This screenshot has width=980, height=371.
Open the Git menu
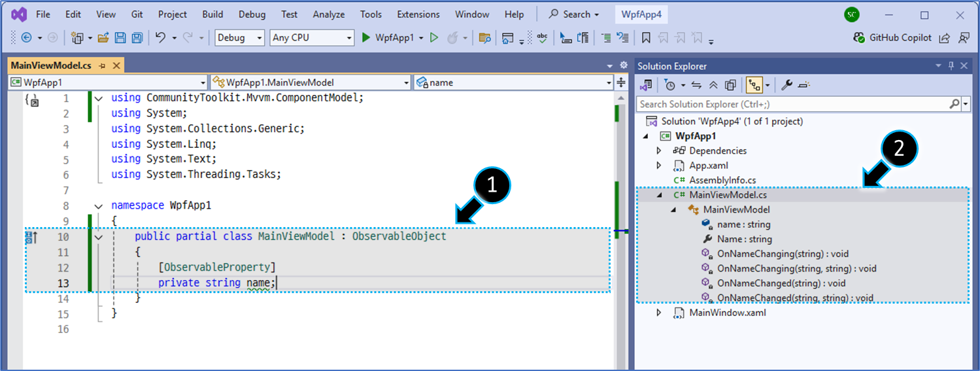click(x=137, y=14)
